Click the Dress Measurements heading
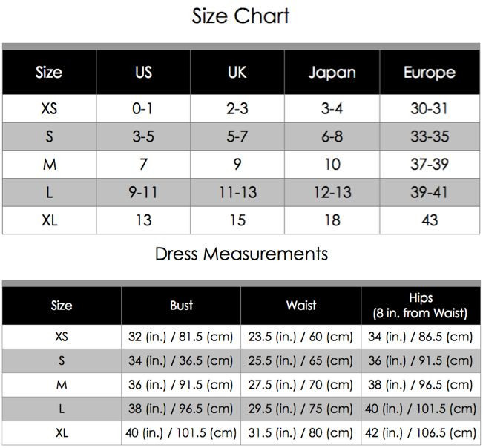This screenshot has height=448, width=483. (242, 254)
